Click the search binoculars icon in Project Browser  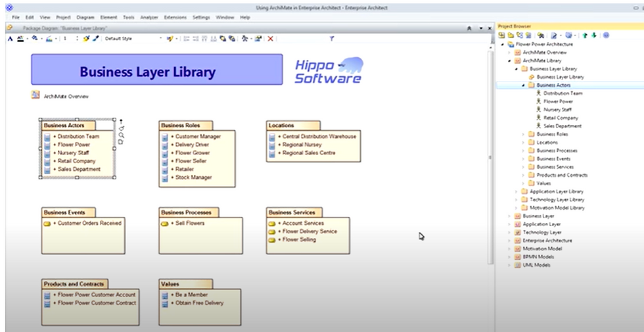[541, 36]
